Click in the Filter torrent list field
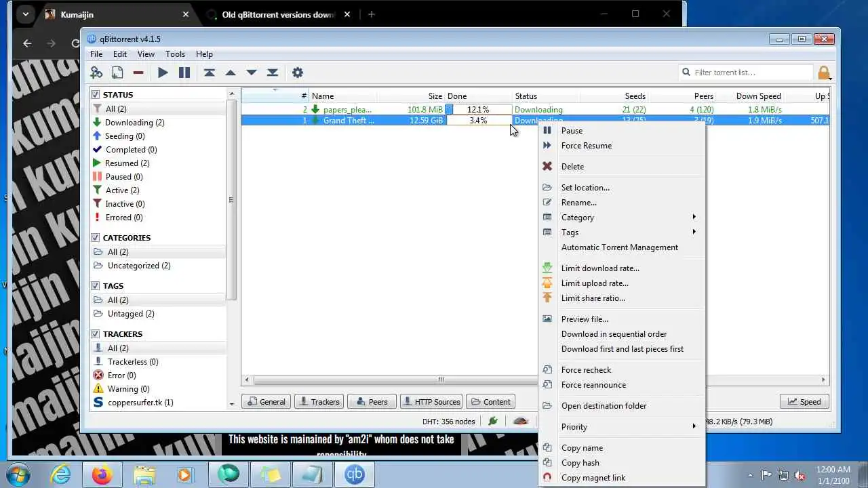This screenshot has width=868, height=488. click(x=746, y=73)
